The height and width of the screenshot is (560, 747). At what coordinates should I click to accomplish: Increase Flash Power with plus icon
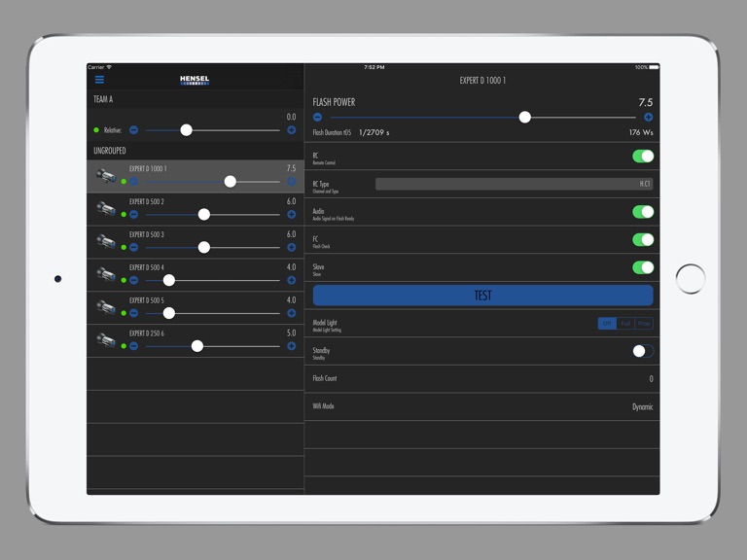pyautogui.click(x=649, y=117)
